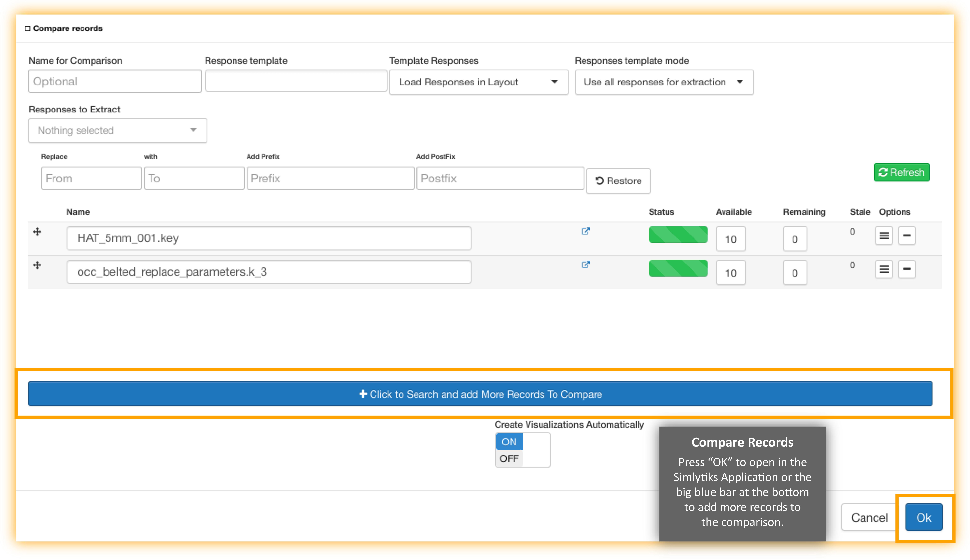Focus the Response template field
This screenshot has height=560, width=970.
click(296, 81)
